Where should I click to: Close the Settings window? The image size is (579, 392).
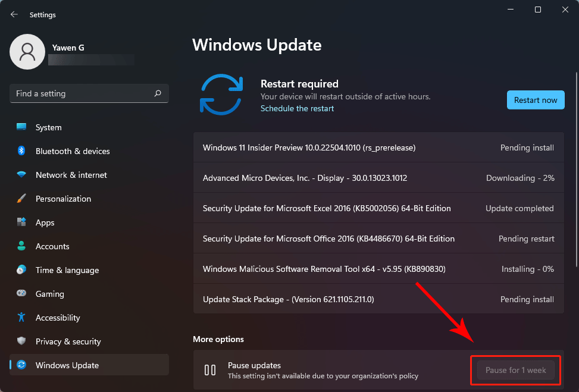tap(565, 10)
